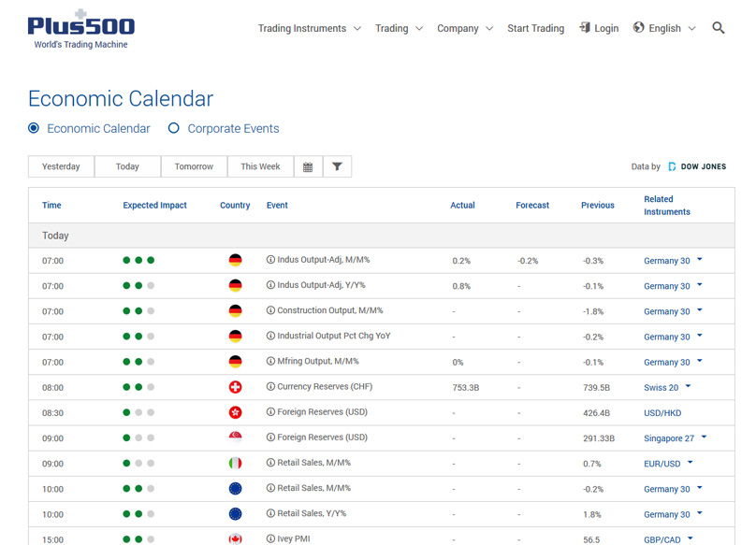Open the Trading Instruments menu
This screenshot has height=545, width=756.
coord(309,29)
